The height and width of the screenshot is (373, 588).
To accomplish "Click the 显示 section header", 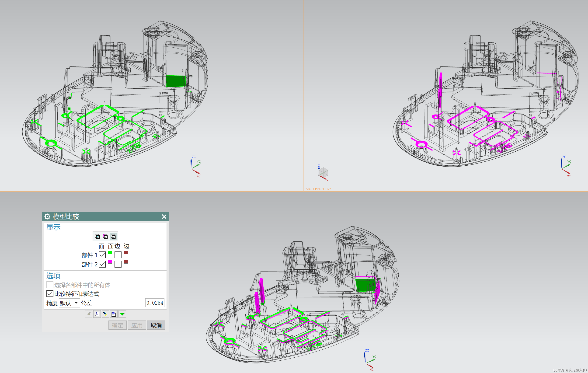I will click(x=53, y=227).
